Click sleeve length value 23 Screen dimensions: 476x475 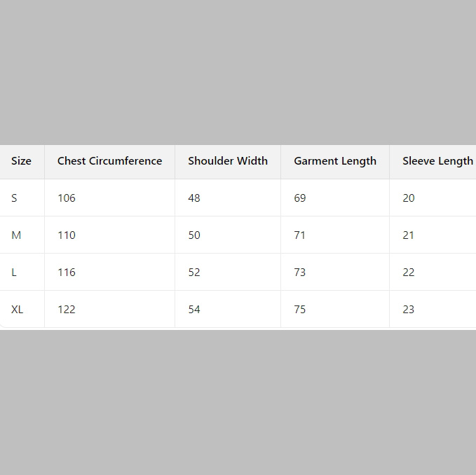click(408, 310)
